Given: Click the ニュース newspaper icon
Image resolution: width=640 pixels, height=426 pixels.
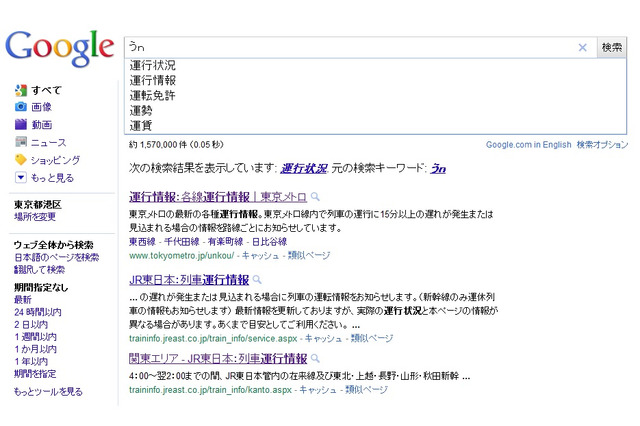Looking at the screenshot, I should pyautogui.click(x=21, y=142).
